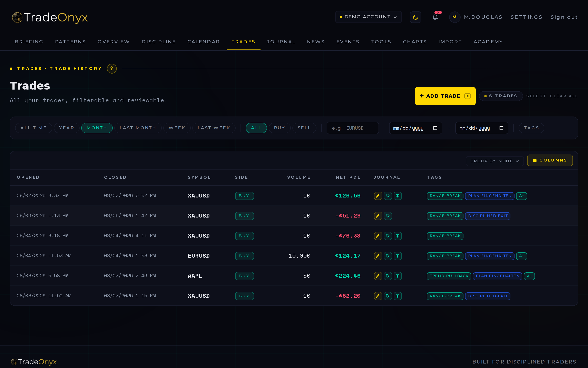Sort by the Net P&L column header

348,177
